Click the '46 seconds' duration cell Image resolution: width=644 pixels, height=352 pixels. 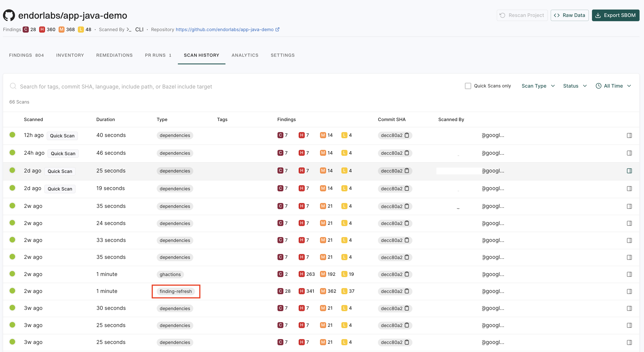[x=111, y=153]
